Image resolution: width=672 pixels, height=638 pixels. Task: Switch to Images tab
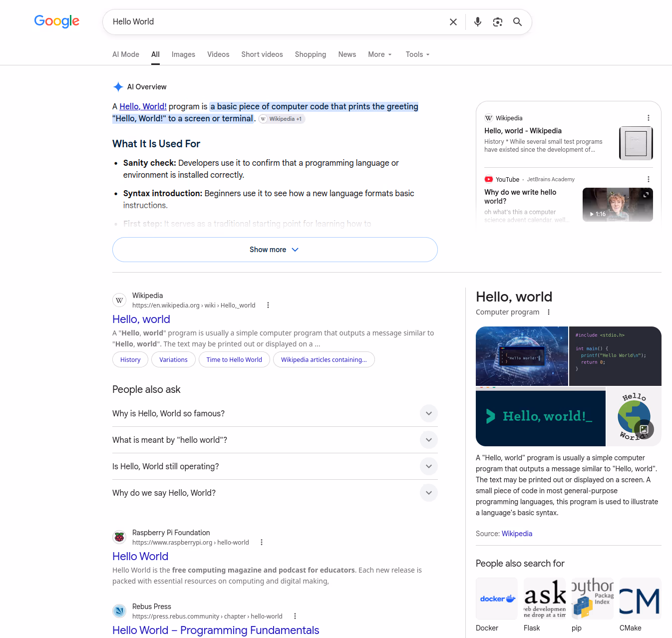183,54
